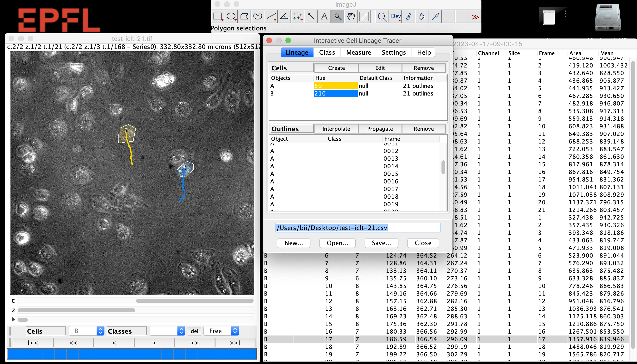Screen dimensions: 637x364
Task: Select the Wand tracing tool
Action: click(311, 17)
